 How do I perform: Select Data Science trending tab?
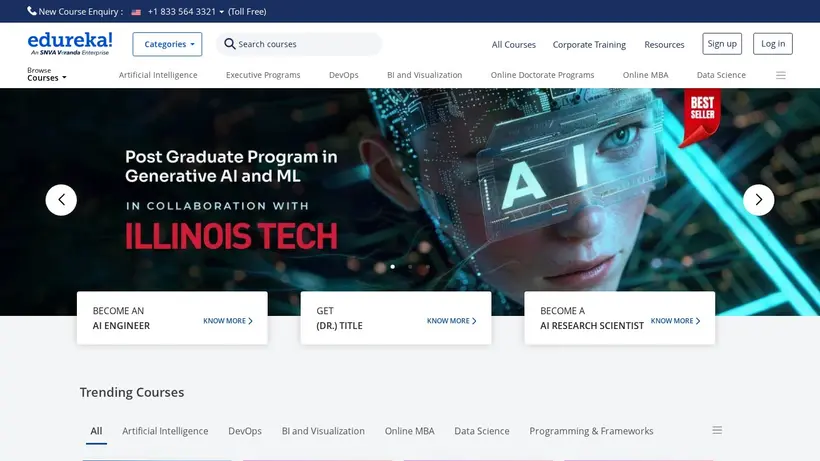pos(482,431)
